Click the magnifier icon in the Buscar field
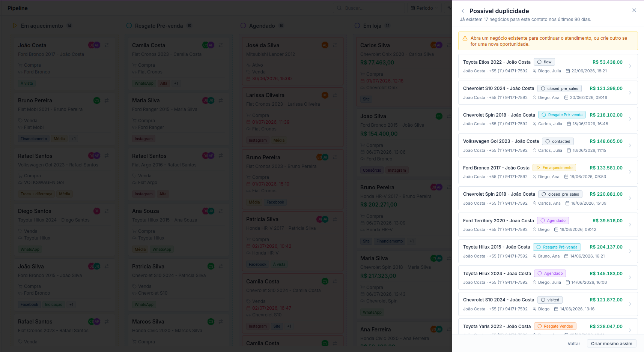The height and width of the screenshot is (352, 644). pos(339,8)
